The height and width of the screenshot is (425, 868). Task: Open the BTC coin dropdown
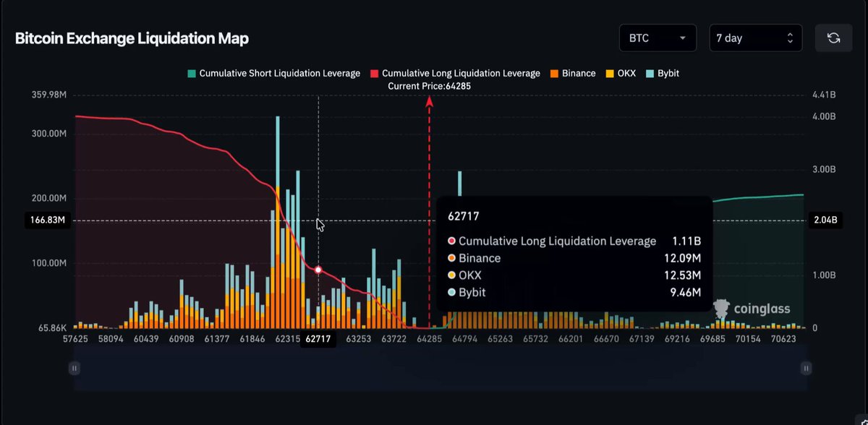[658, 38]
